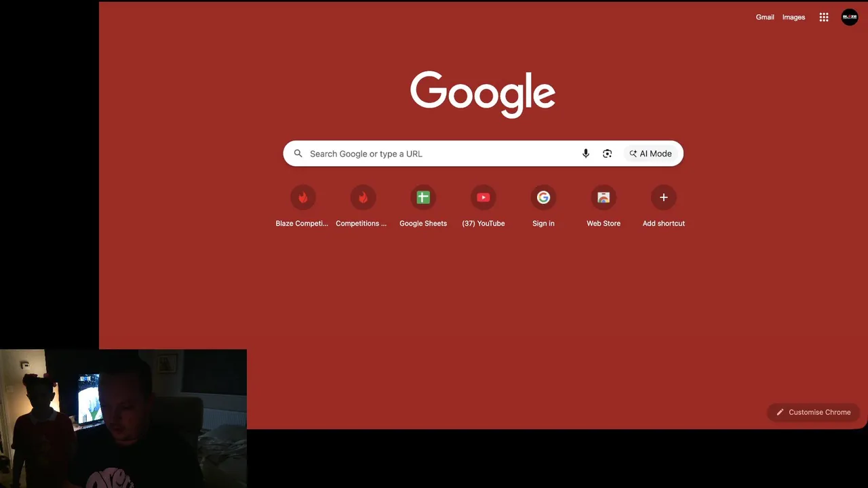868x488 pixels.
Task: Search by image with Google Lens icon
Action: pyautogui.click(x=608, y=154)
